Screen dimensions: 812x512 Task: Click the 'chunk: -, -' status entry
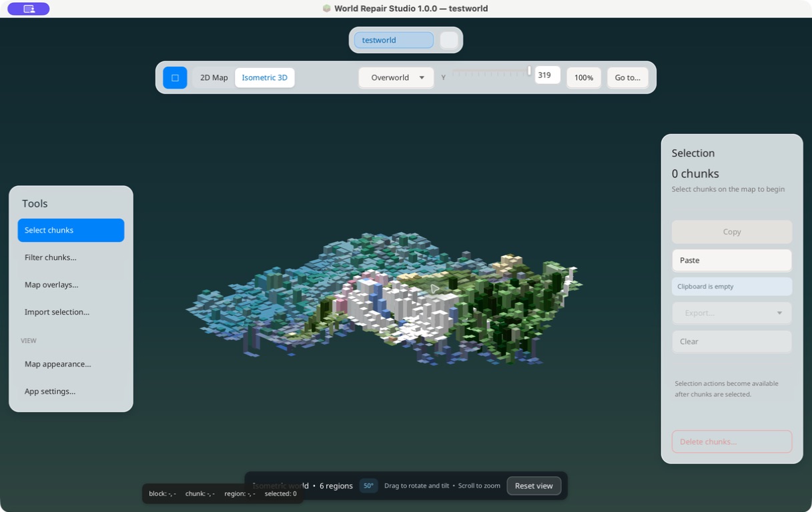(x=200, y=494)
